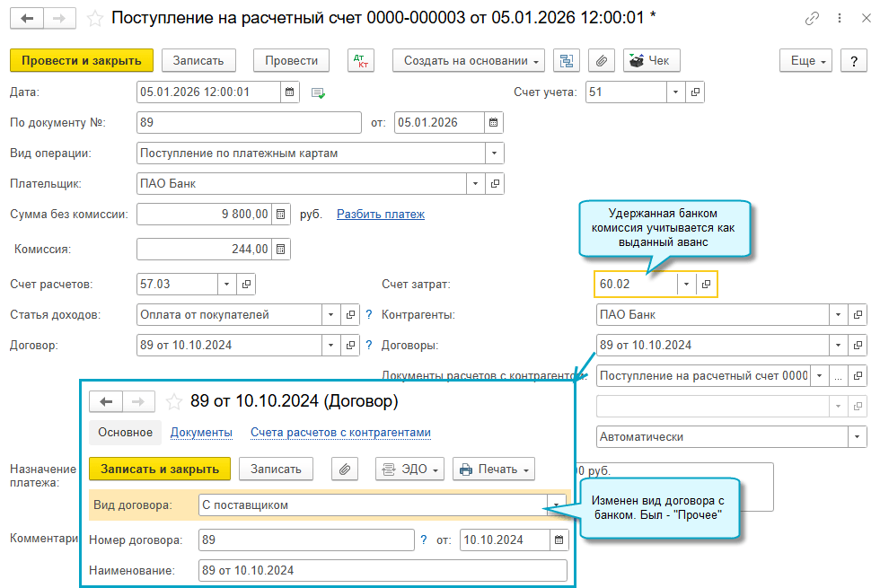
Task: Click into the По документу № field
Action: click(249, 122)
